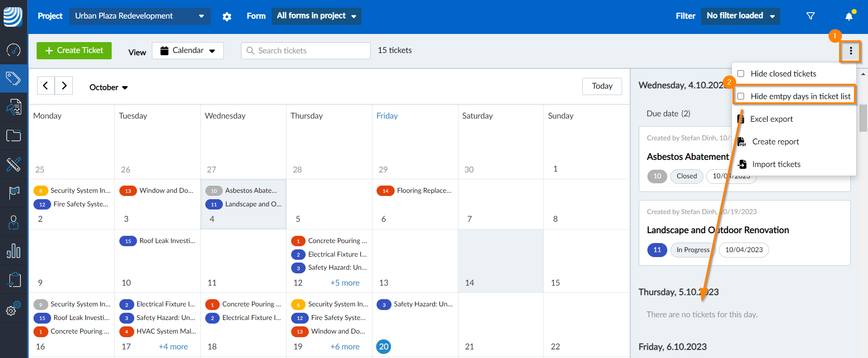868x358 pixels.
Task: Open Window and Do... ticket on Thursday 19
Action: click(329, 331)
